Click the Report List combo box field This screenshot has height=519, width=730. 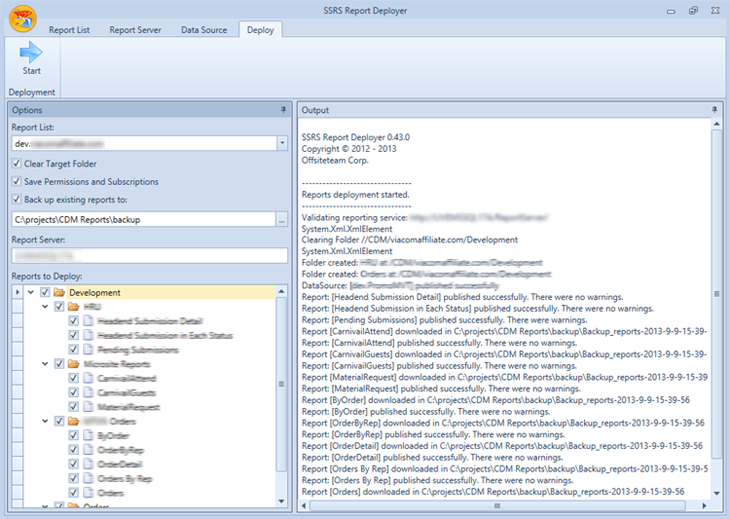(x=144, y=143)
